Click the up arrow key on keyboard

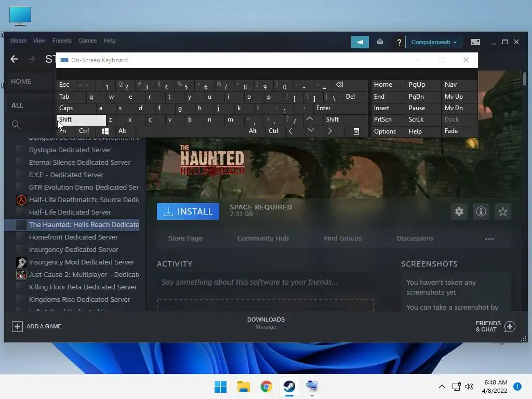click(310, 119)
